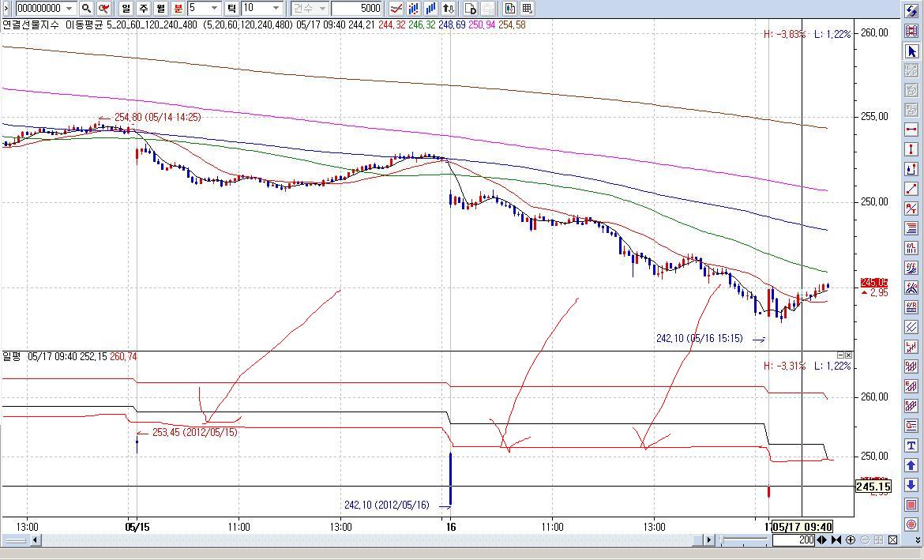Click the data count field showing 5000
The height and width of the screenshot is (560, 924).
click(x=356, y=8)
